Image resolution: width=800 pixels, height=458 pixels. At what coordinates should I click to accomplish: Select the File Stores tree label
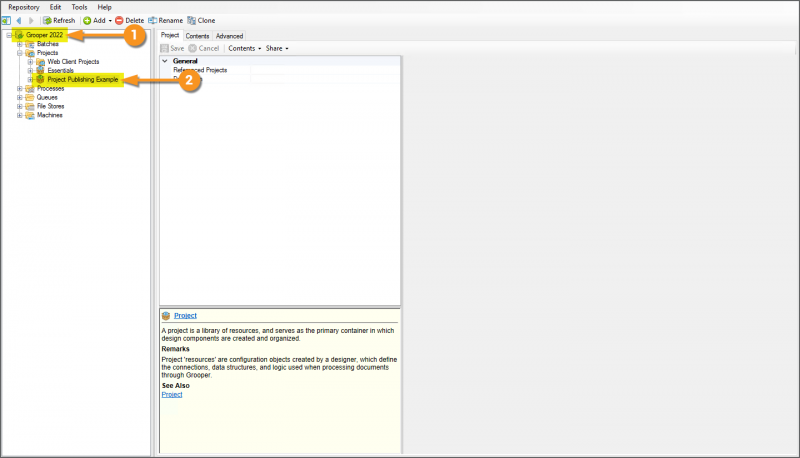coord(51,107)
